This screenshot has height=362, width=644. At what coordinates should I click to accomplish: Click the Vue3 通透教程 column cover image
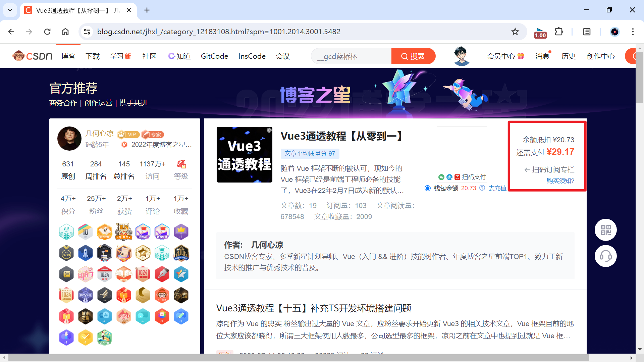point(245,155)
